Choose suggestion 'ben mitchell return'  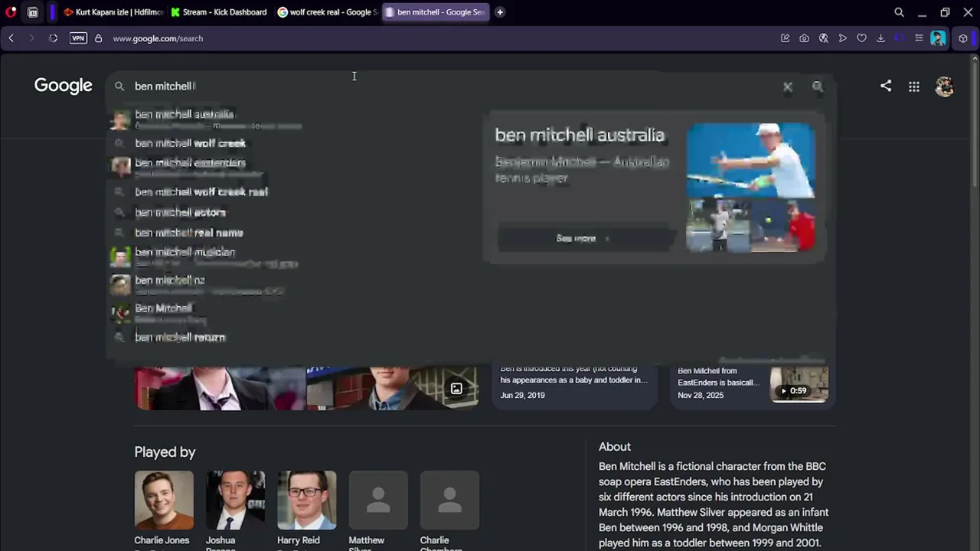tap(291, 337)
